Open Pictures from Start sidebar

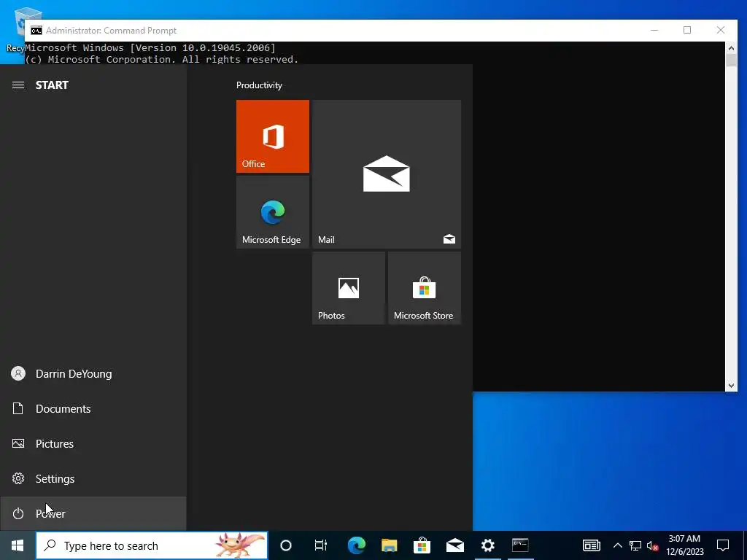point(93,444)
